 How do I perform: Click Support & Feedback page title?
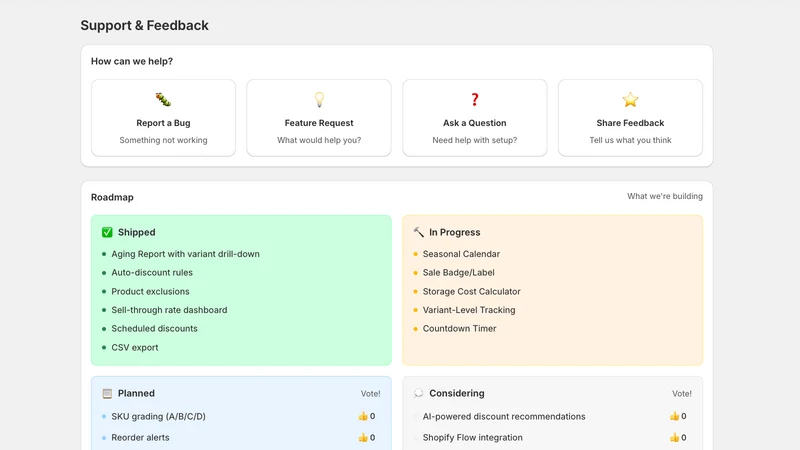[144, 25]
